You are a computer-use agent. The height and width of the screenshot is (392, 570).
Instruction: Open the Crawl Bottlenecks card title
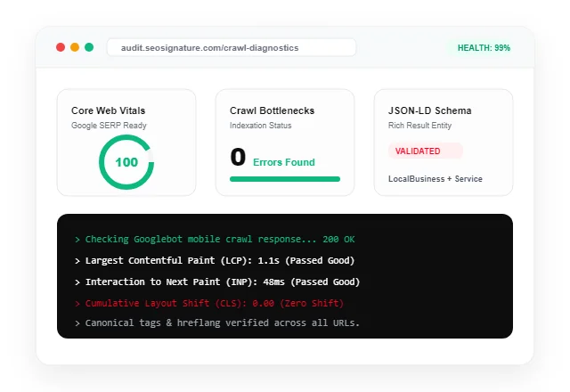pos(272,110)
